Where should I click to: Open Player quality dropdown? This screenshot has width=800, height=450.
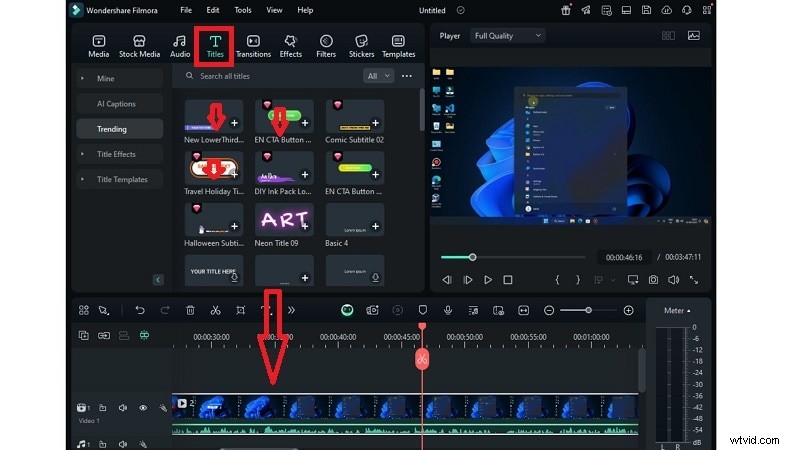click(x=507, y=36)
